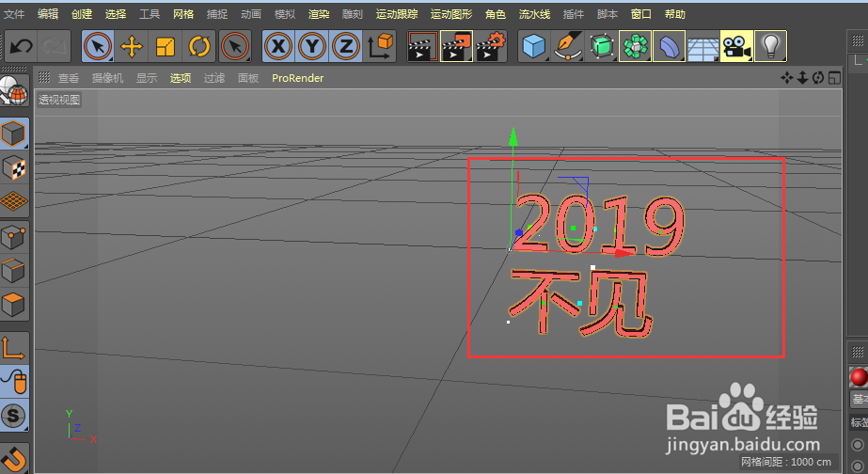The image size is (868, 474).
Task: Toggle the Z axis lock
Action: pos(346,46)
